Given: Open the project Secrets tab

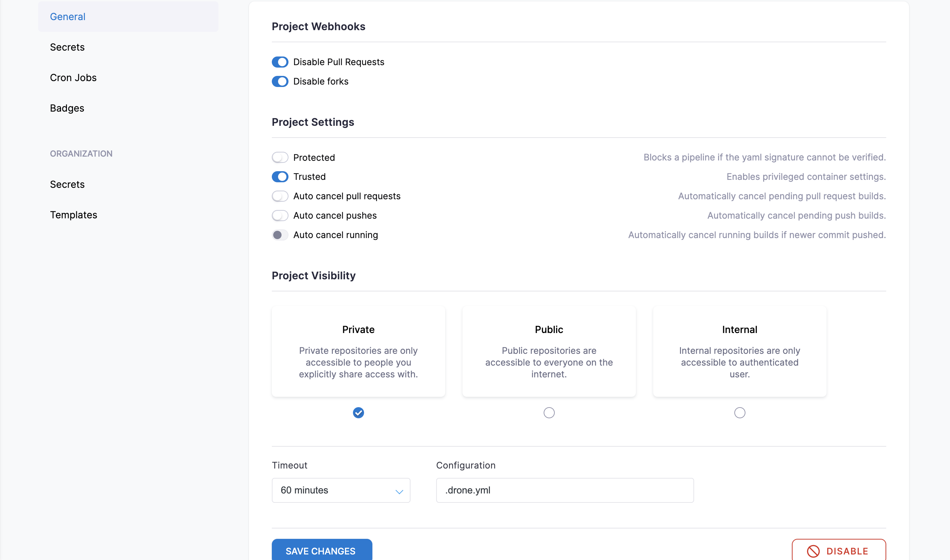Looking at the screenshot, I should click(x=67, y=47).
